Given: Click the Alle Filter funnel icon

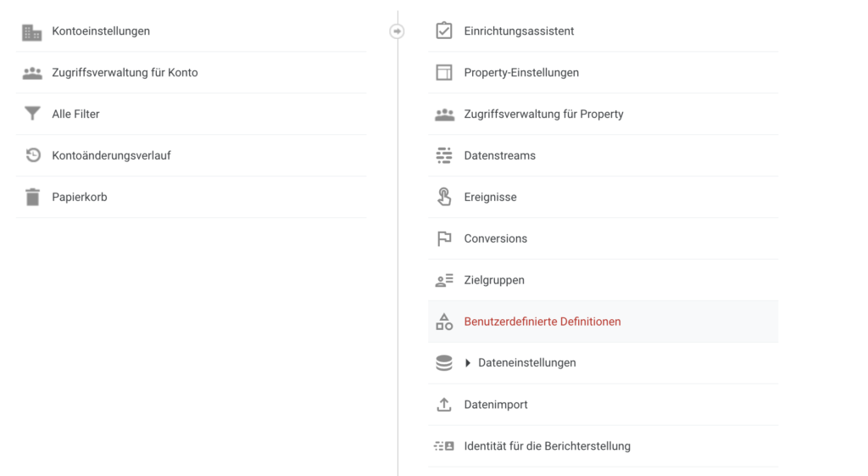Looking at the screenshot, I should coord(33,114).
